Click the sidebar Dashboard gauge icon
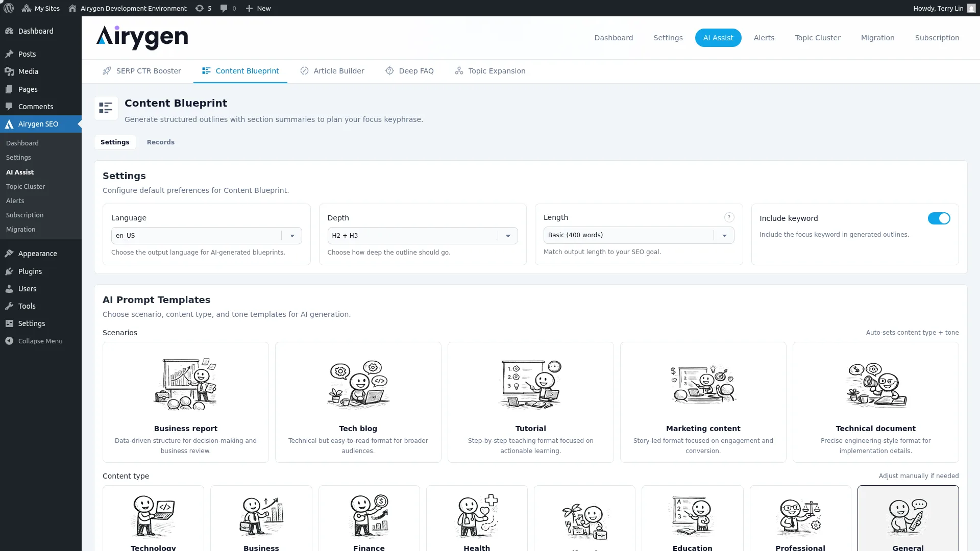This screenshot has height=551, width=980. click(9, 31)
